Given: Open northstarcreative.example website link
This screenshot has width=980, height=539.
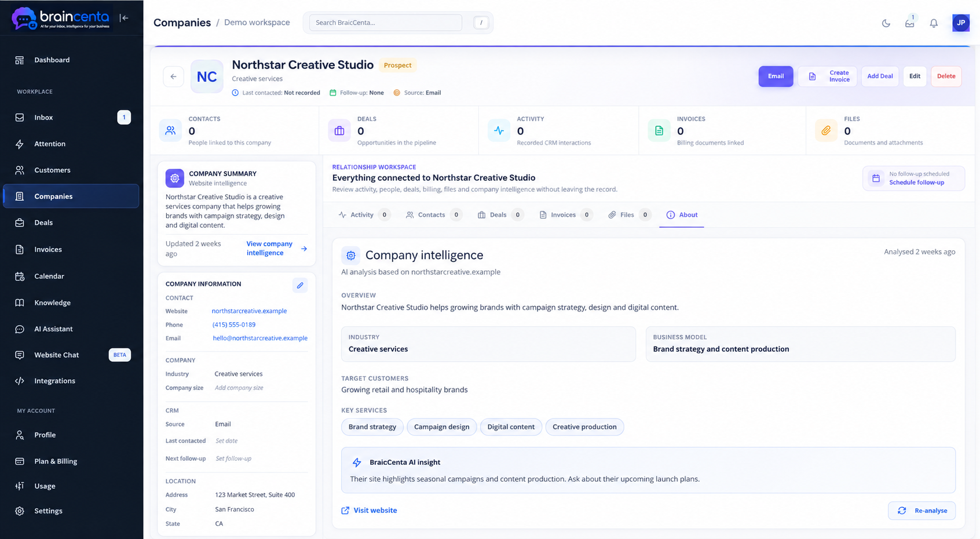Looking at the screenshot, I should pos(249,311).
